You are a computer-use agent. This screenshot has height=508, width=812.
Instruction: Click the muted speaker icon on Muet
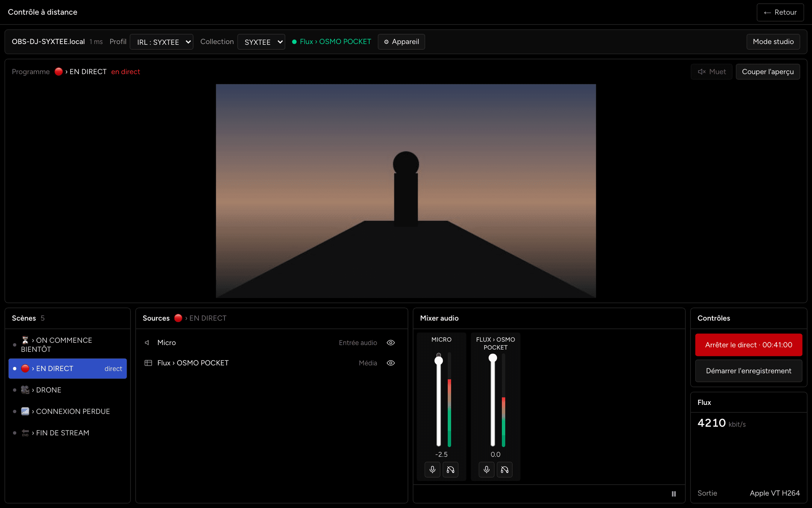coord(701,71)
